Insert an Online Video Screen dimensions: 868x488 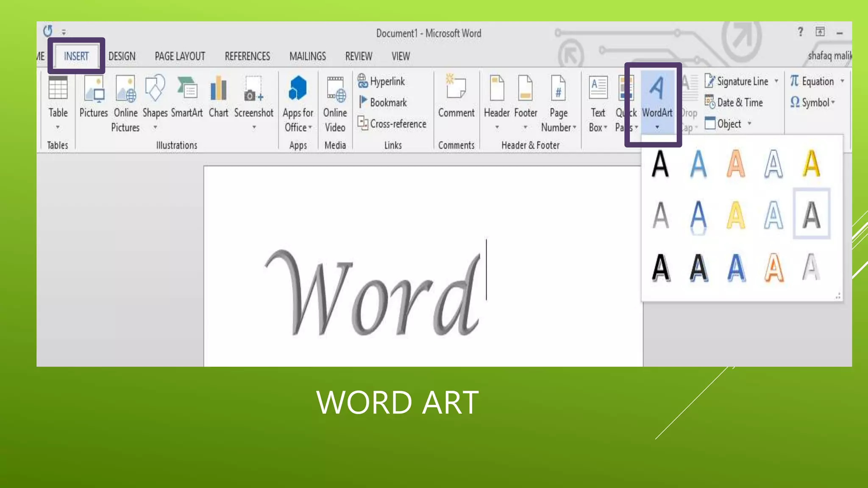[335, 104]
